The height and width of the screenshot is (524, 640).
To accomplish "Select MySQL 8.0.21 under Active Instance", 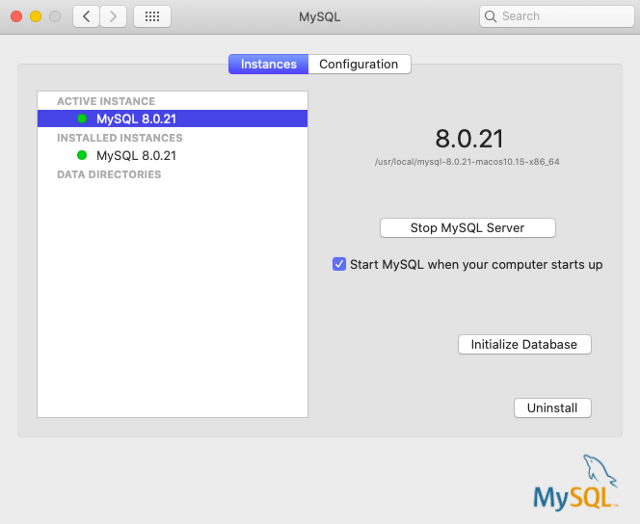I will point(172,119).
